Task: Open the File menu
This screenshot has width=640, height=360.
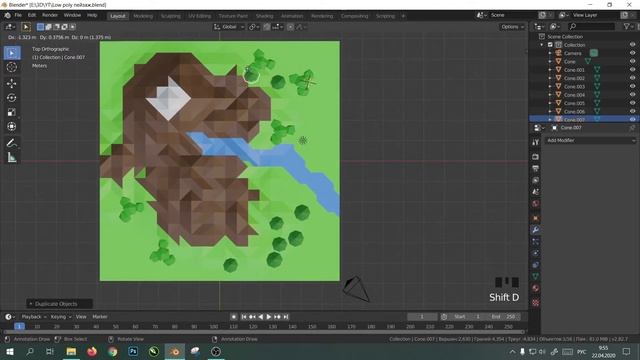Action: (18, 16)
